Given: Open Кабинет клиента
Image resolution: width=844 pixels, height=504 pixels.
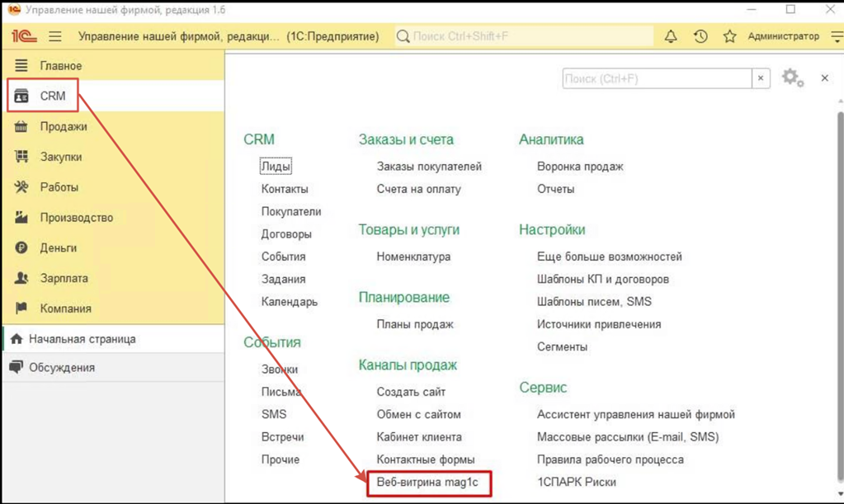Looking at the screenshot, I should point(419,436).
